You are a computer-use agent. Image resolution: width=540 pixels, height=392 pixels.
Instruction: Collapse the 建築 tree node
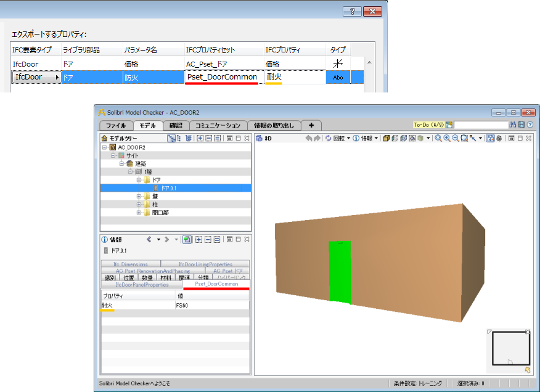[x=121, y=163]
